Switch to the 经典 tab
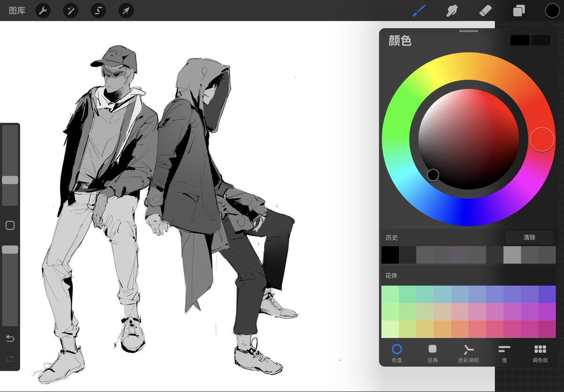This screenshot has width=564, height=392. (432, 353)
